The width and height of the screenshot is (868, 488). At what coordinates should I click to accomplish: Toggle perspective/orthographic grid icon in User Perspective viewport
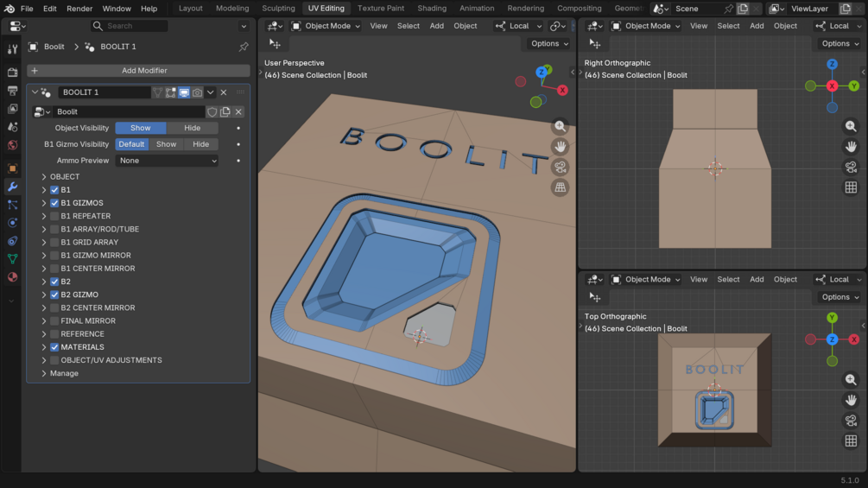pyautogui.click(x=561, y=187)
